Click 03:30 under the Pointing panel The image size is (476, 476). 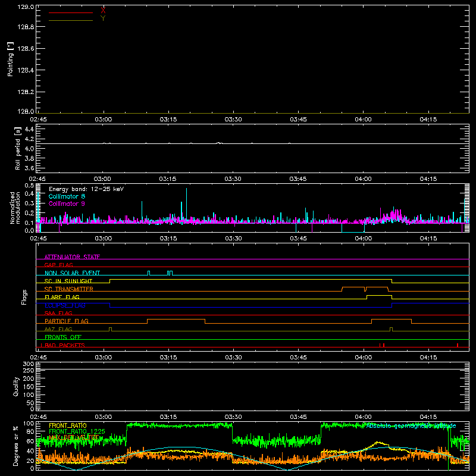tap(233, 120)
